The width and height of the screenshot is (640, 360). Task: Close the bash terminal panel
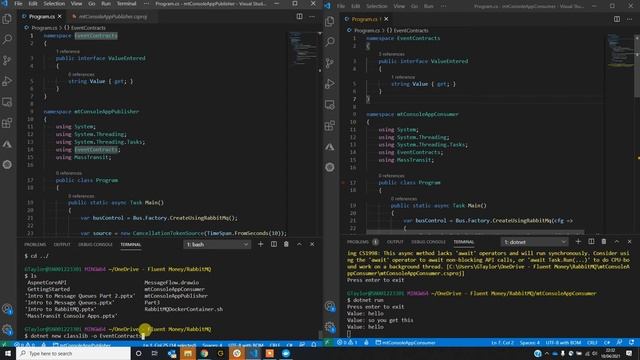click(312, 244)
